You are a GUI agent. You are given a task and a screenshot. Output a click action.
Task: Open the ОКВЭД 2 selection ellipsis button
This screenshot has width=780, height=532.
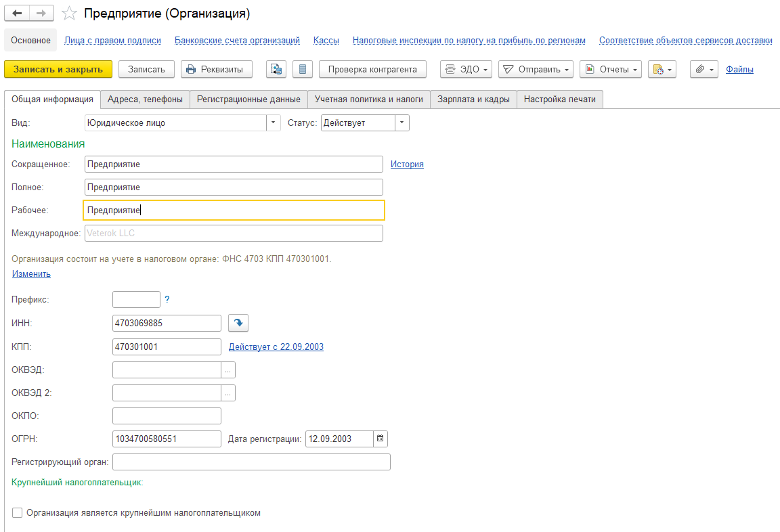(227, 393)
